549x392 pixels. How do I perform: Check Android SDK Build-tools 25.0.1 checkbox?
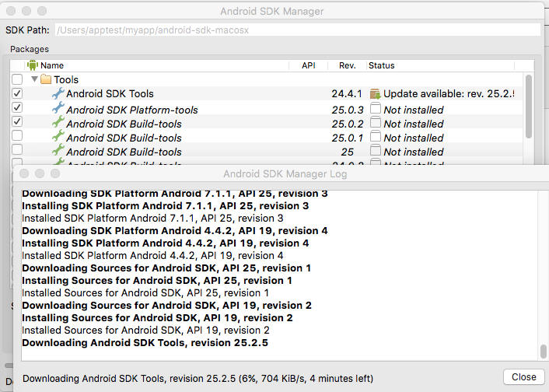(17, 135)
